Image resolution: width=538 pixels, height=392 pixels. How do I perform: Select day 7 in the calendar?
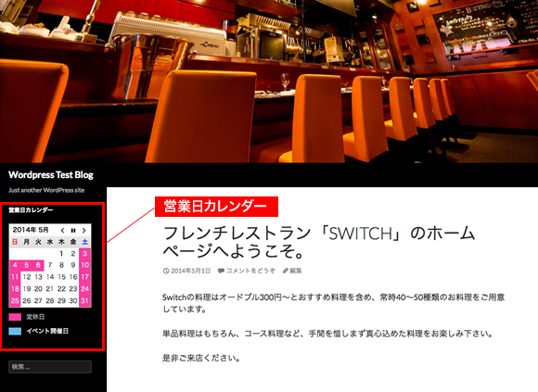[x=50, y=265]
